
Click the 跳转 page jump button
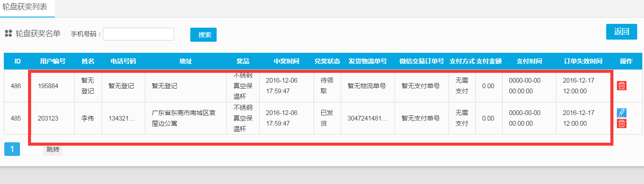click(x=53, y=149)
